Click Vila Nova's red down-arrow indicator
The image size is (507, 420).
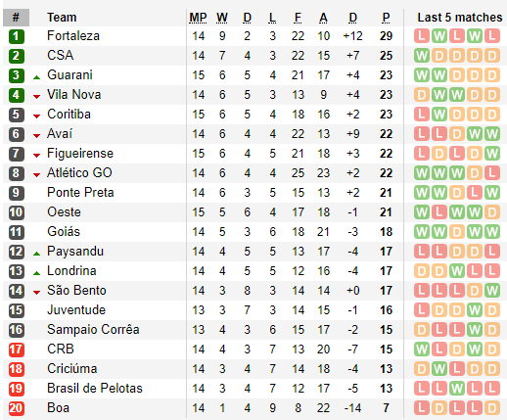[37, 97]
